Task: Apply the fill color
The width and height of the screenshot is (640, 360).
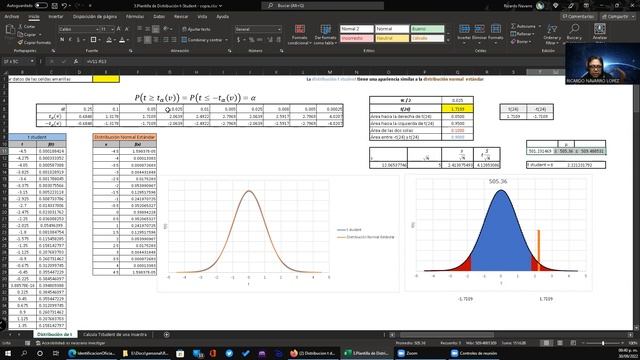Action: click(x=109, y=40)
